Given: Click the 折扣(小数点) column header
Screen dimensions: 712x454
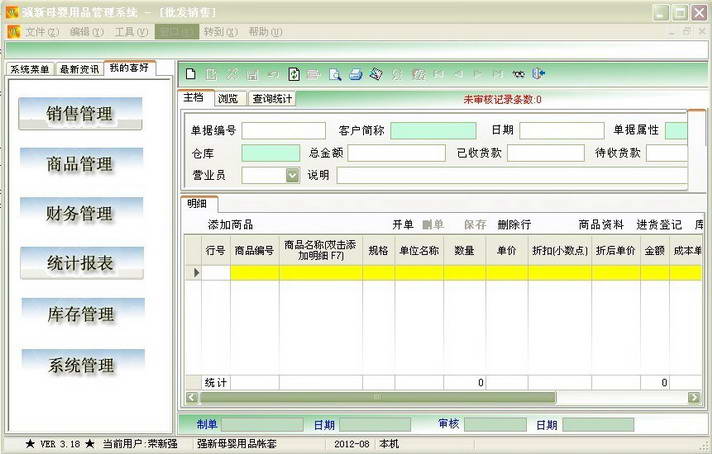Looking at the screenshot, I should (x=559, y=250).
